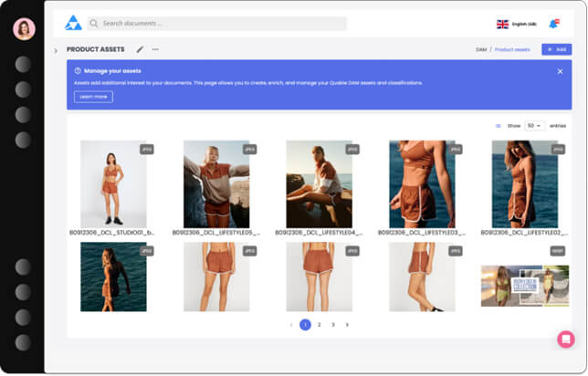The height and width of the screenshot is (376, 588).
Task: Open the LIFESTYLE04 image thumbnail
Action: tap(320, 184)
